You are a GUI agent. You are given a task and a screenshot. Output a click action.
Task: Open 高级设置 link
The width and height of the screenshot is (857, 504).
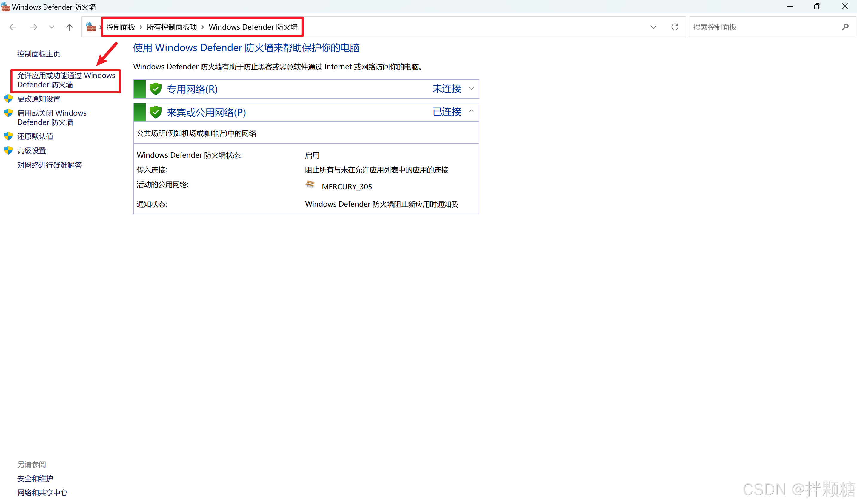[x=32, y=151]
